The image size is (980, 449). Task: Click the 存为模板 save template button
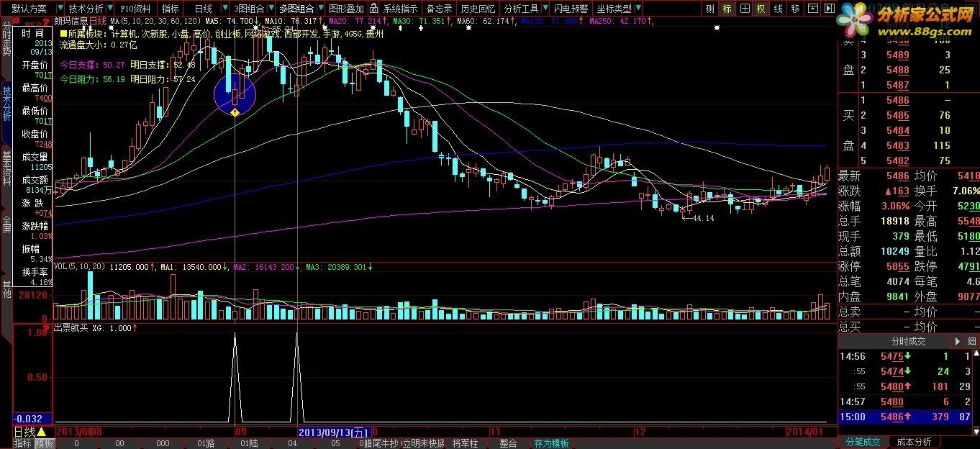click(552, 443)
